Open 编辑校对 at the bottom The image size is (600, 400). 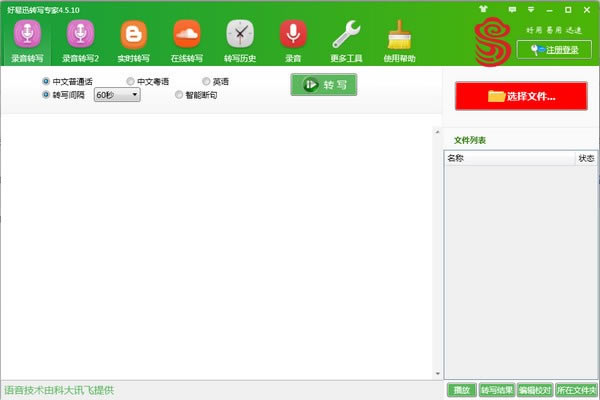pyautogui.click(x=534, y=390)
